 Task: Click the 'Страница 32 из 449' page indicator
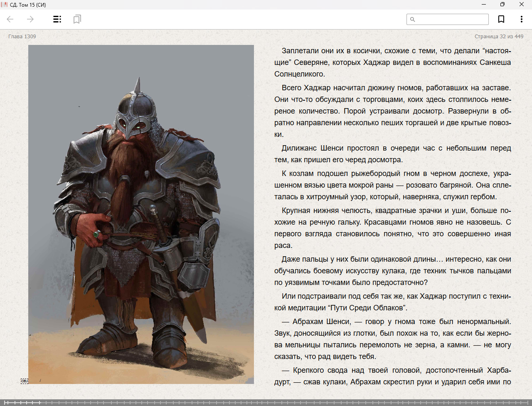(x=499, y=37)
